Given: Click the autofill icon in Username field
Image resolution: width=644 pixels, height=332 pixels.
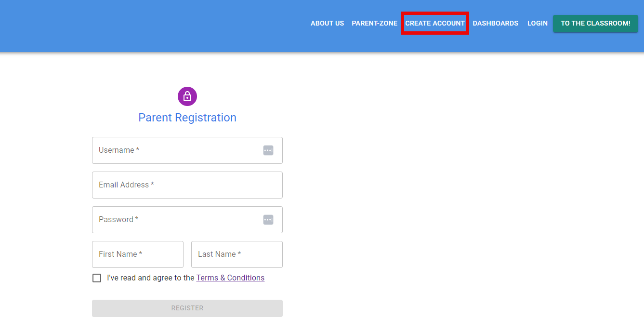Looking at the screenshot, I should coord(268,150).
